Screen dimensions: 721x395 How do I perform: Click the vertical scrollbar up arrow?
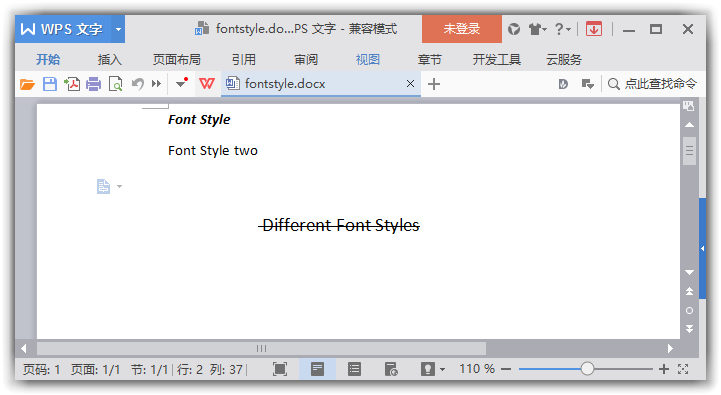pos(689,125)
